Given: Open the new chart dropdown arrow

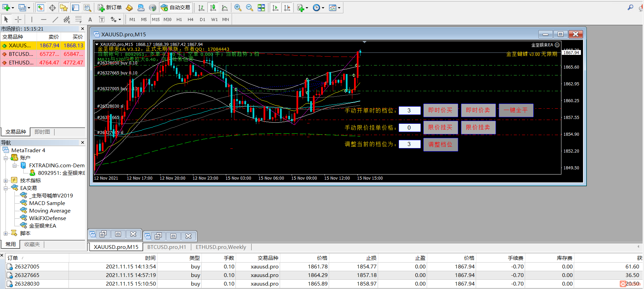Looking at the screenshot, I should [x=13, y=8].
